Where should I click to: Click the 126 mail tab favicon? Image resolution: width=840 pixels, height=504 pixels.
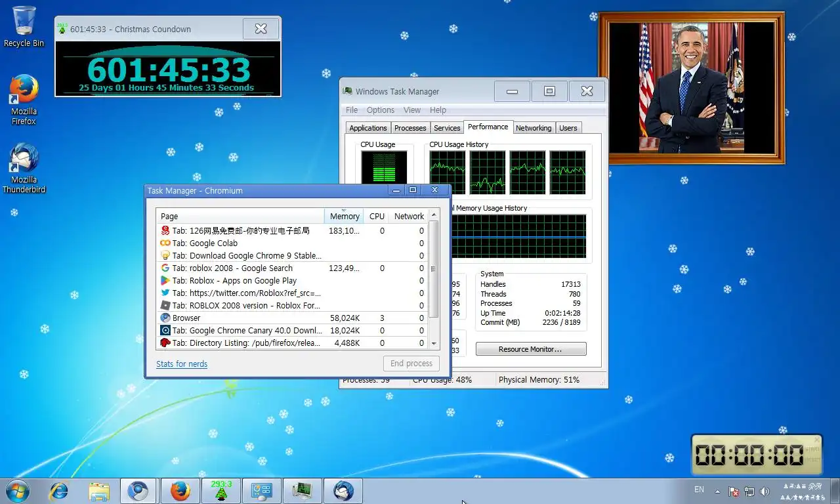pyautogui.click(x=165, y=231)
